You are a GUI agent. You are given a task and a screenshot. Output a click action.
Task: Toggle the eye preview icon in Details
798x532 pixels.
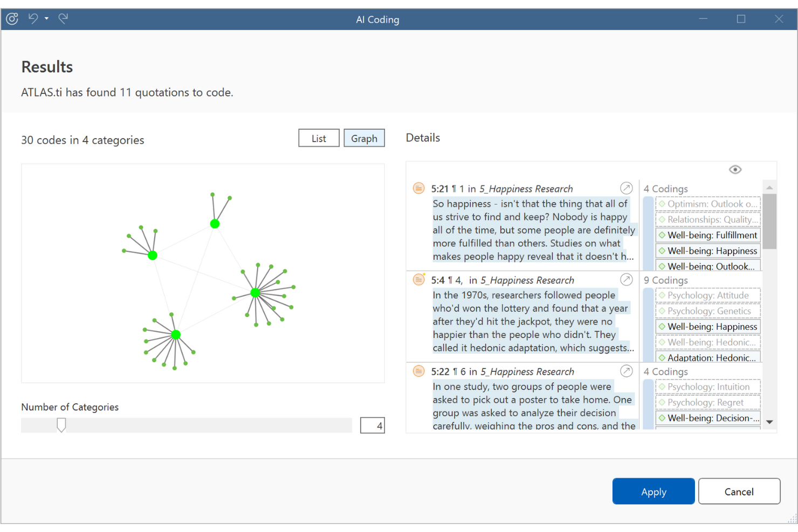coord(735,169)
